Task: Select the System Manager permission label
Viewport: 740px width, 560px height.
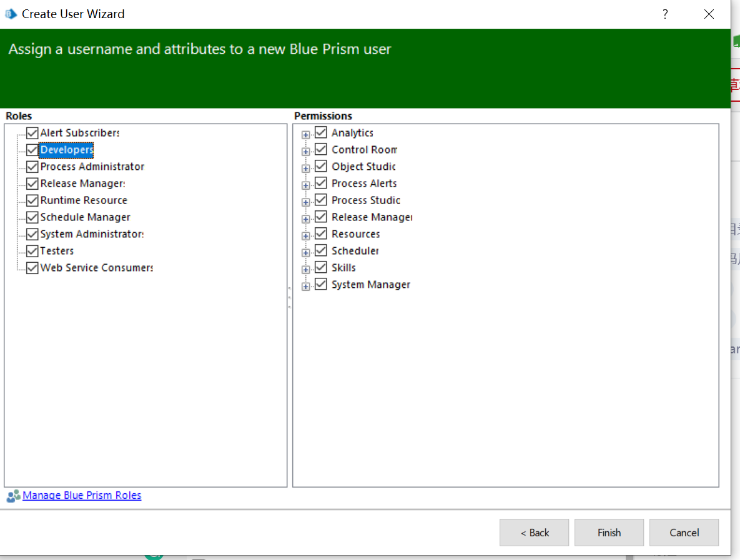Action: pyautogui.click(x=371, y=285)
